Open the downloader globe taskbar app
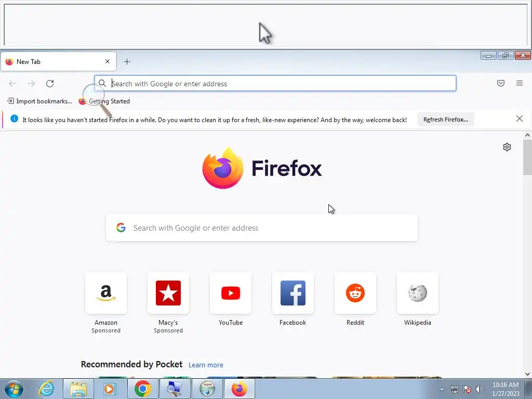 [207, 389]
